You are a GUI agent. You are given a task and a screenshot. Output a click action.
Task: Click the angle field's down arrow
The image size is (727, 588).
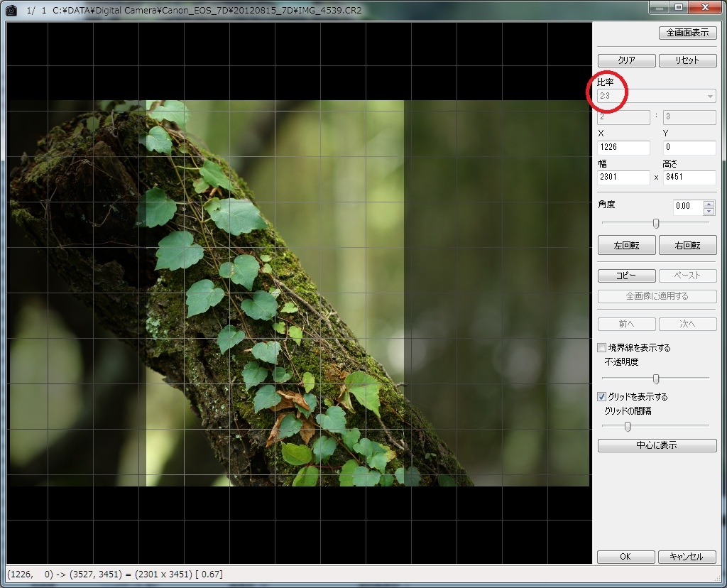click(x=708, y=211)
